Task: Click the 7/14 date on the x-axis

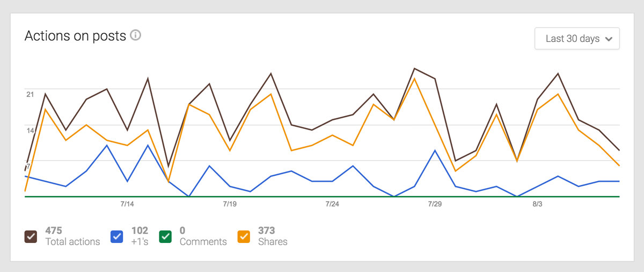Action: click(127, 204)
